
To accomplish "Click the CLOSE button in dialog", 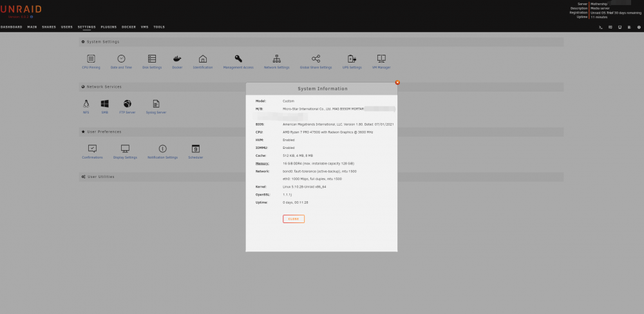I will coord(294,219).
